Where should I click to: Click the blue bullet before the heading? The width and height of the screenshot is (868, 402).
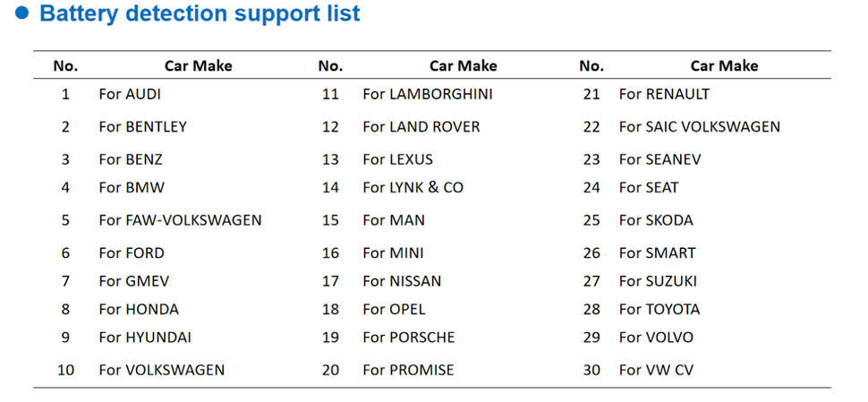23,13
